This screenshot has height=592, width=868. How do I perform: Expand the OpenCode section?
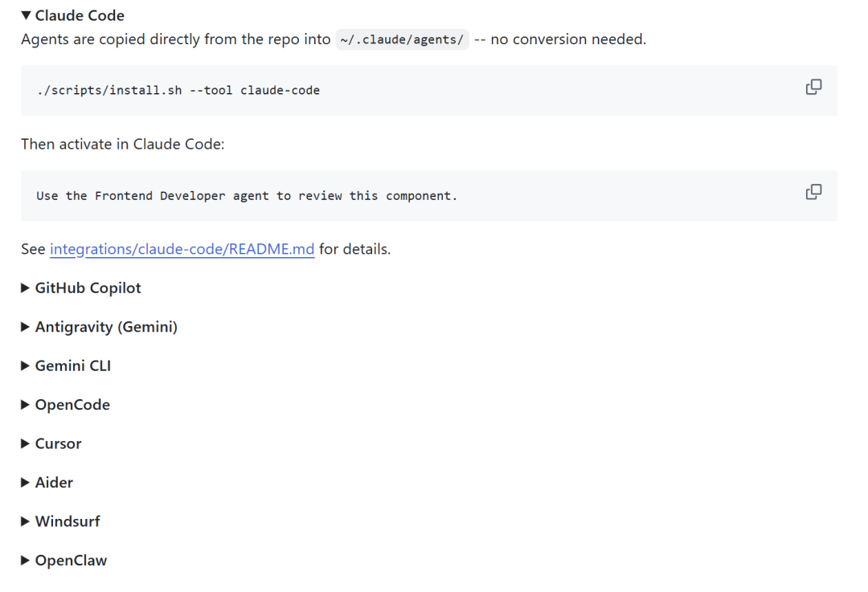72,405
